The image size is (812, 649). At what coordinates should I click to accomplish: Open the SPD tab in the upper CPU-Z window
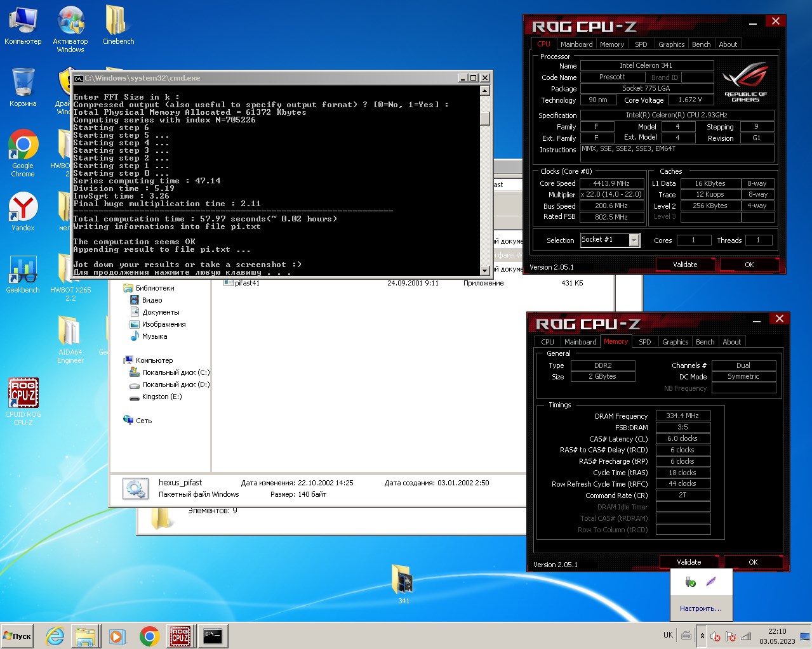point(641,44)
